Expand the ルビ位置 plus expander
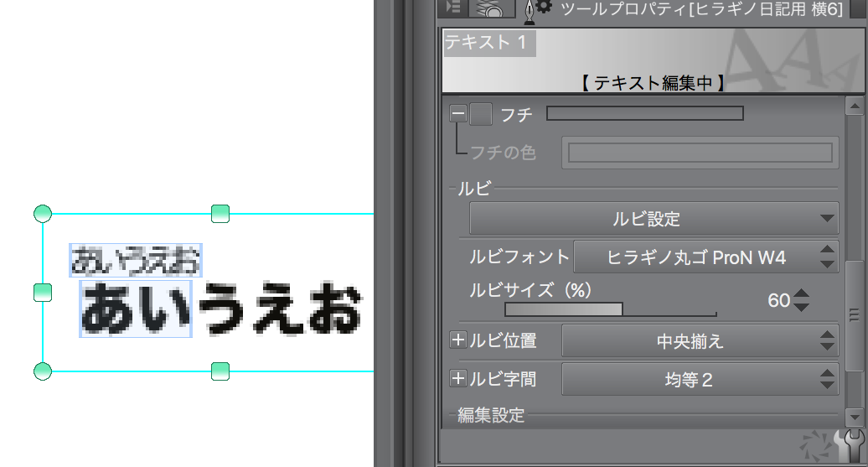 click(457, 340)
